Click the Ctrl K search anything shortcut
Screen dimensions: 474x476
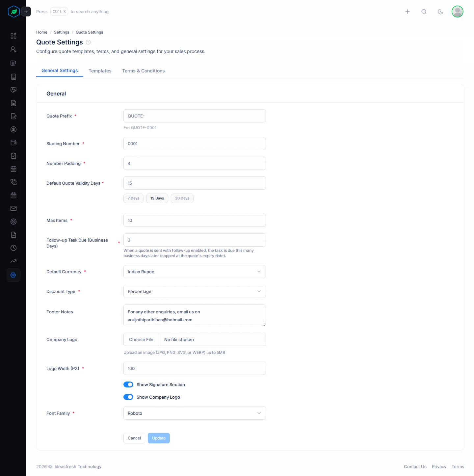point(72,12)
